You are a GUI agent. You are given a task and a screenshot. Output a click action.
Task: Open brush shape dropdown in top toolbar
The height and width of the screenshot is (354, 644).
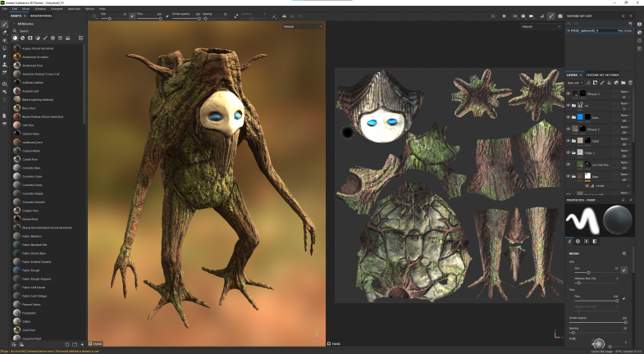[95, 16]
